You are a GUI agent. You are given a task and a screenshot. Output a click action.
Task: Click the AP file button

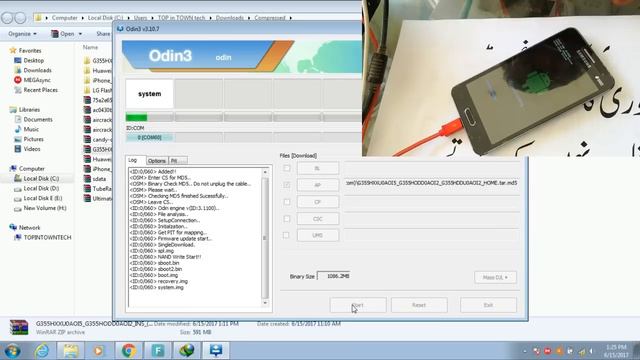pyautogui.click(x=318, y=185)
